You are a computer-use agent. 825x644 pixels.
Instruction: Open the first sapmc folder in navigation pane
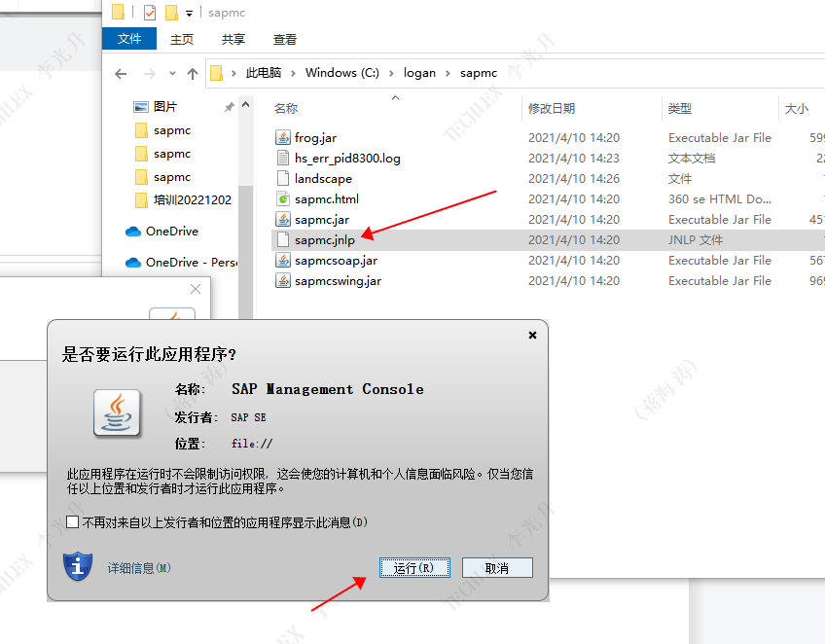coord(172,130)
